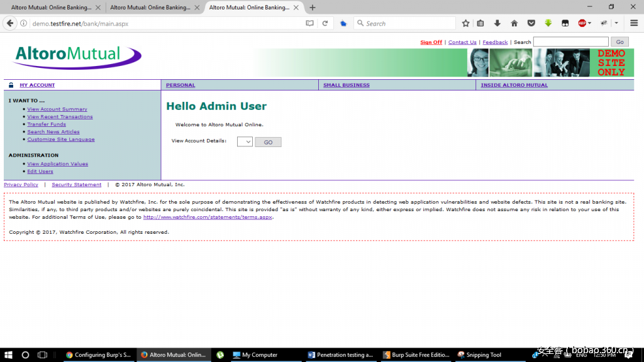The image size is (644, 362).
Task: View downloads with the down-arrow icon
Action: click(497, 23)
